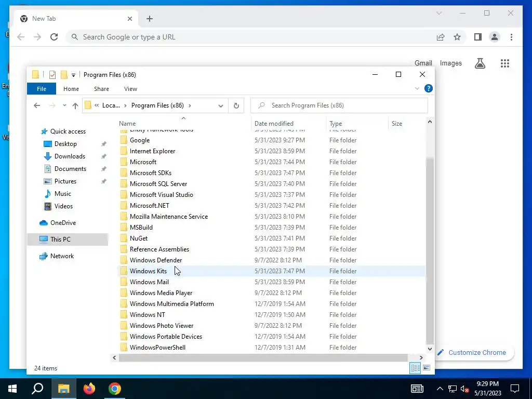Open Explorer help question mark

pyautogui.click(x=429, y=88)
